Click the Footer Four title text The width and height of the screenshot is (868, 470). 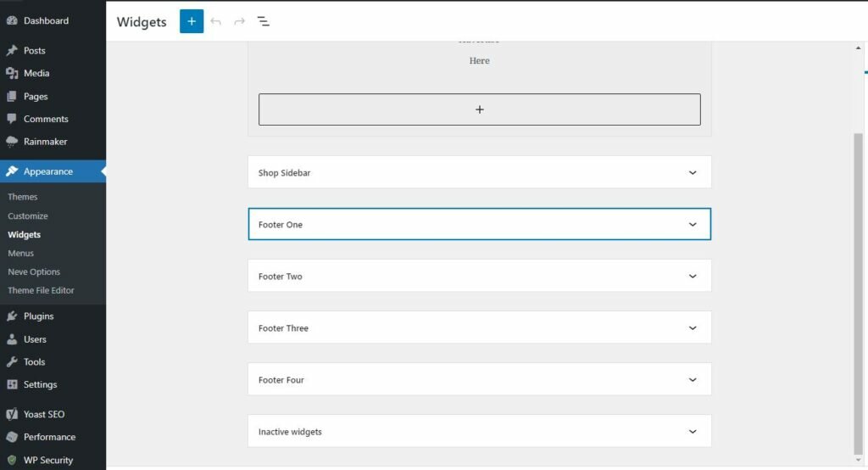tap(281, 380)
